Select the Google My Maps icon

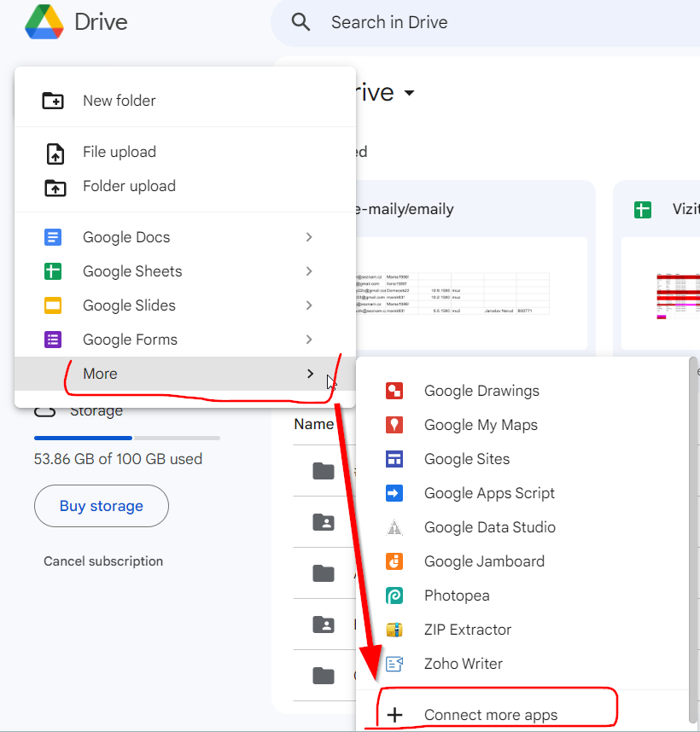394,425
